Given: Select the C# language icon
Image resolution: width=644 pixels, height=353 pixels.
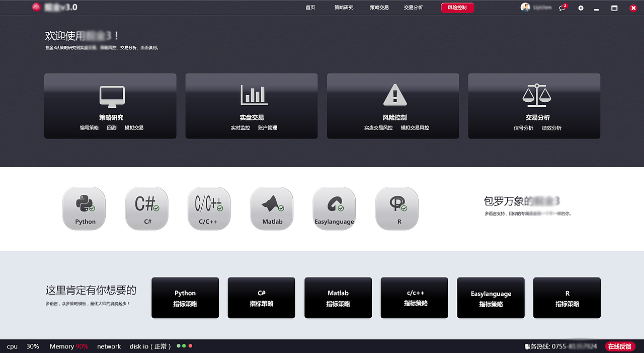Looking at the screenshot, I should (146, 208).
